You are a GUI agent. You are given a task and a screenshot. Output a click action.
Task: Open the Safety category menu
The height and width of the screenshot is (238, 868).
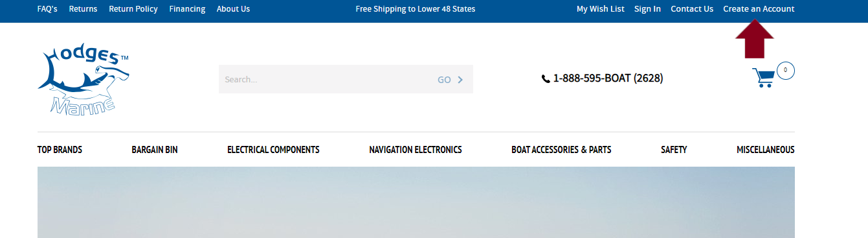click(674, 150)
